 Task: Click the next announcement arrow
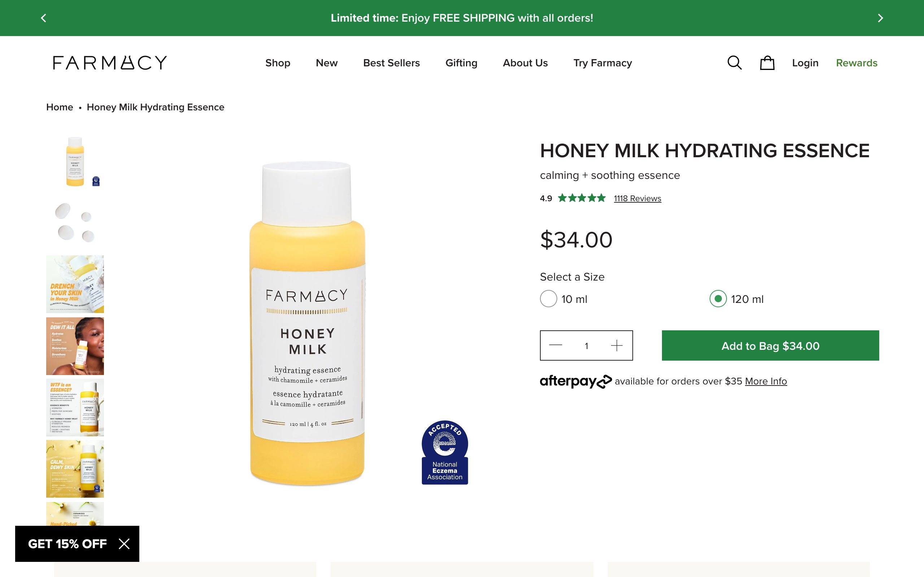click(881, 18)
